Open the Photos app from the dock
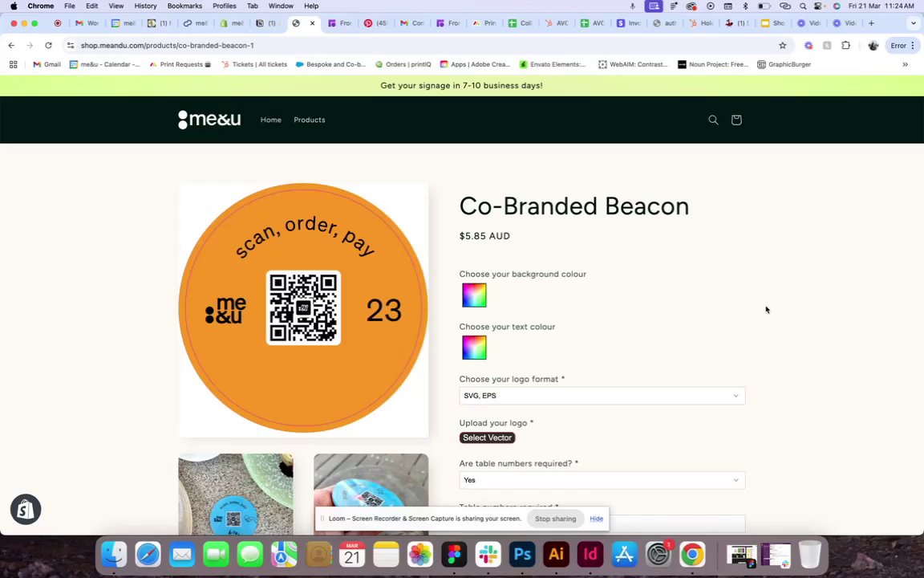Image resolution: width=924 pixels, height=578 pixels. pyautogui.click(x=420, y=555)
